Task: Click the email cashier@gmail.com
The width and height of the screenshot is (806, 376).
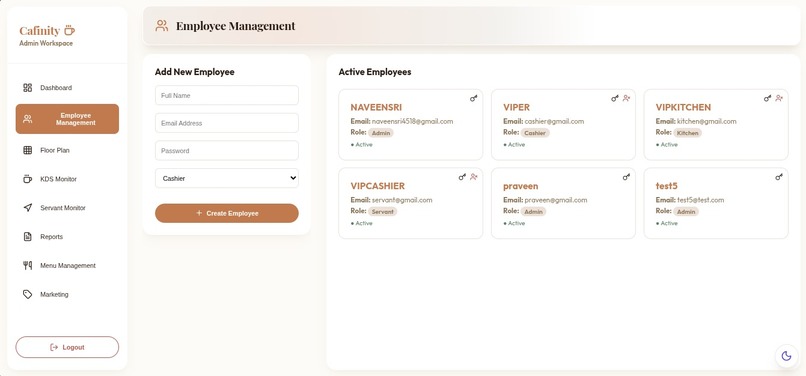Action: pyautogui.click(x=554, y=121)
